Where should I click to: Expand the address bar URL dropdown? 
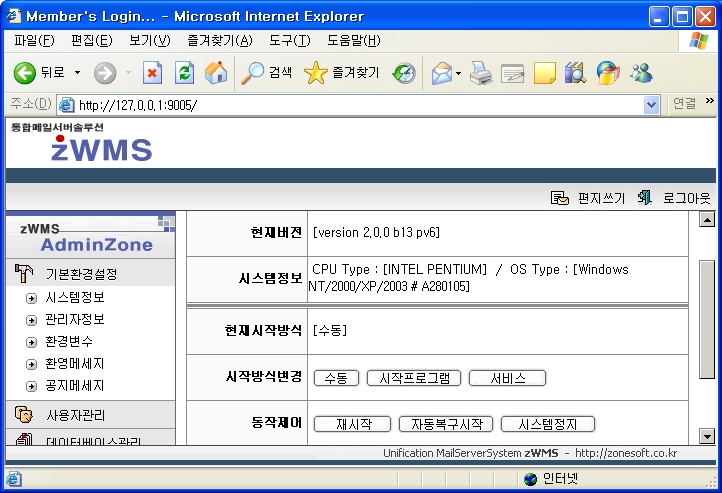pos(652,104)
